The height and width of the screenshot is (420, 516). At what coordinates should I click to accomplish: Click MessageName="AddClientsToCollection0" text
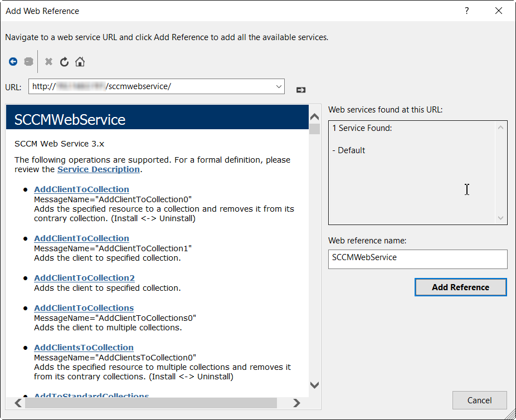tap(115, 358)
